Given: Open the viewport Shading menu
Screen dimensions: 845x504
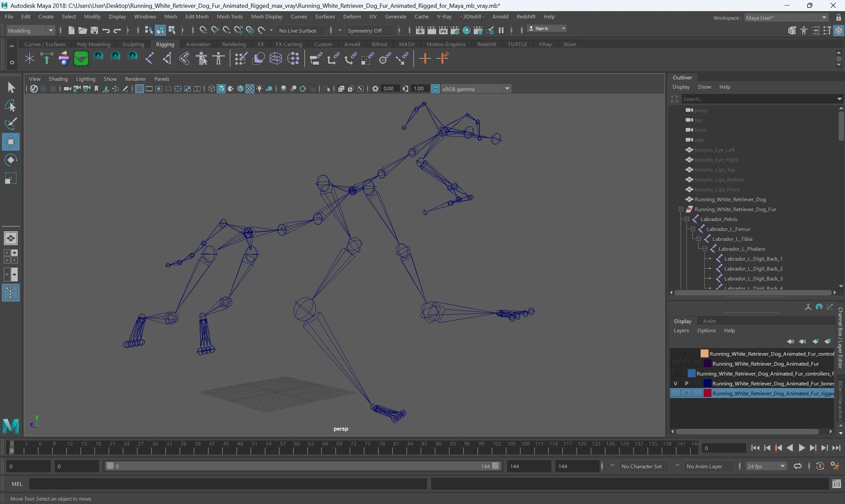Looking at the screenshot, I should tap(58, 79).
